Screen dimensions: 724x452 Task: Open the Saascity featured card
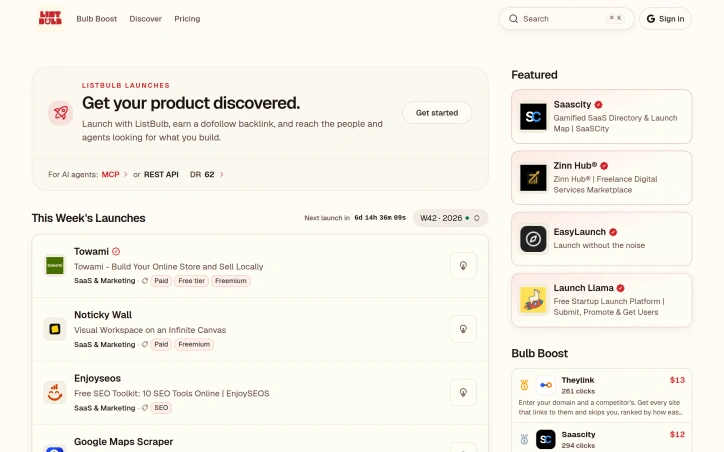tap(602, 116)
